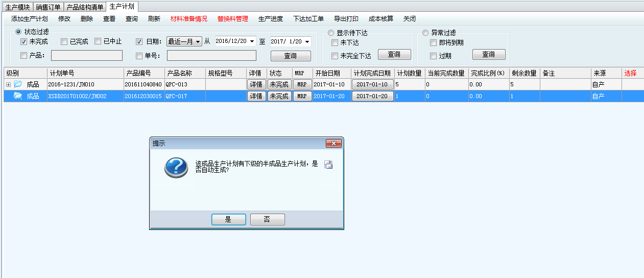Click 否 in the prompt dialog
The height and width of the screenshot is (278, 644).
pyautogui.click(x=267, y=220)
